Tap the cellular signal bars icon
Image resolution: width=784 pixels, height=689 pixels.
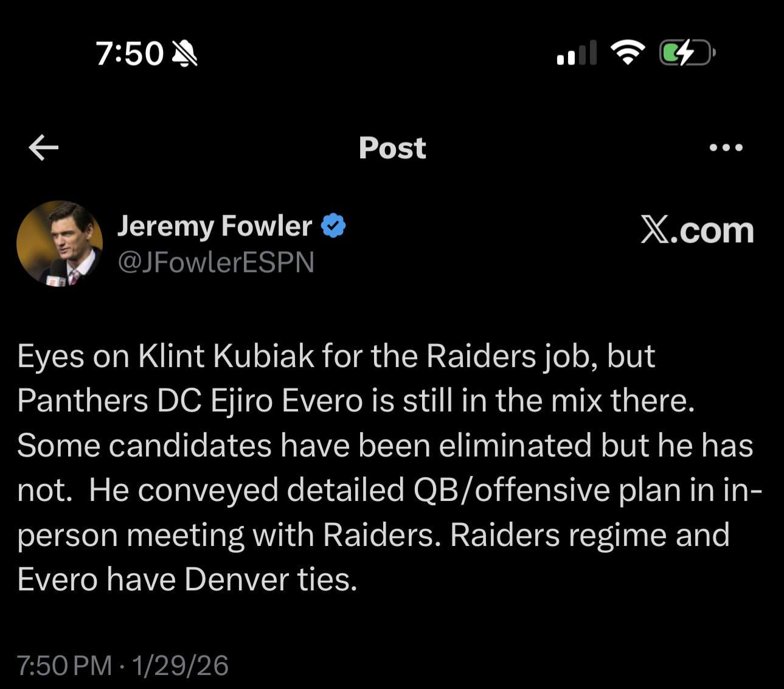pos(576,53)
